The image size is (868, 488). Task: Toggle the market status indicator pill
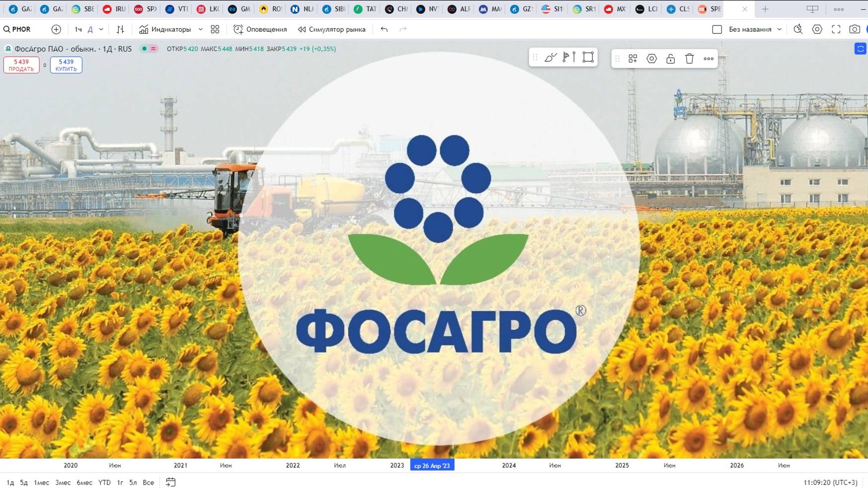(149, 49)
